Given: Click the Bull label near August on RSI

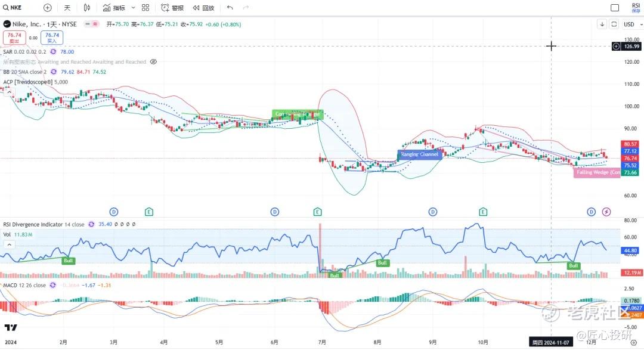Looking at the screenshot, I should (x=382, y=262).
